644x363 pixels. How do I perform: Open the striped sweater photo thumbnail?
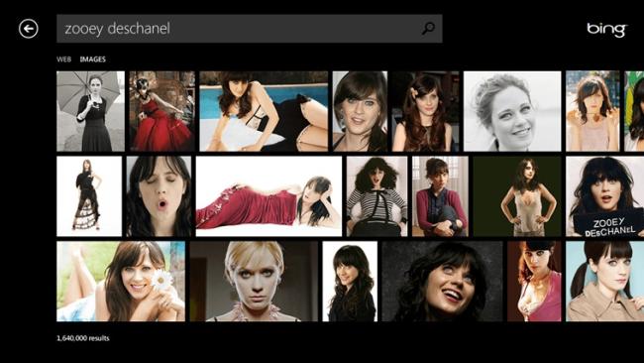[376, 196]
